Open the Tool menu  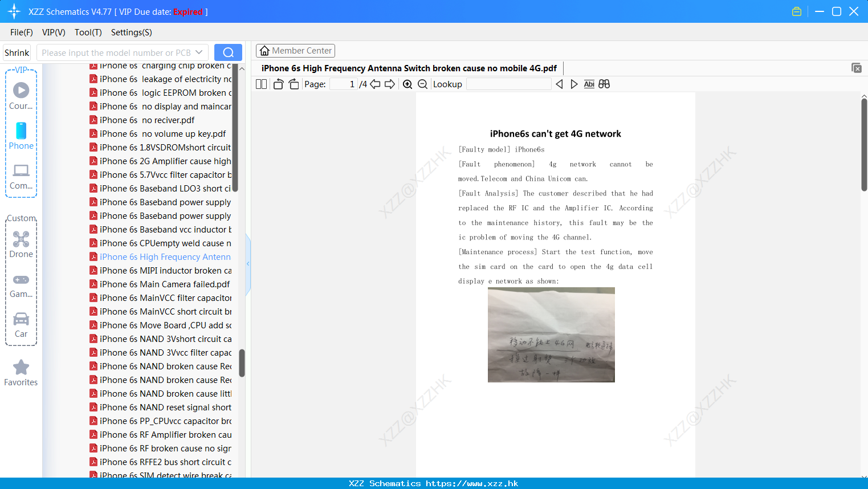[x=88, y=32]
